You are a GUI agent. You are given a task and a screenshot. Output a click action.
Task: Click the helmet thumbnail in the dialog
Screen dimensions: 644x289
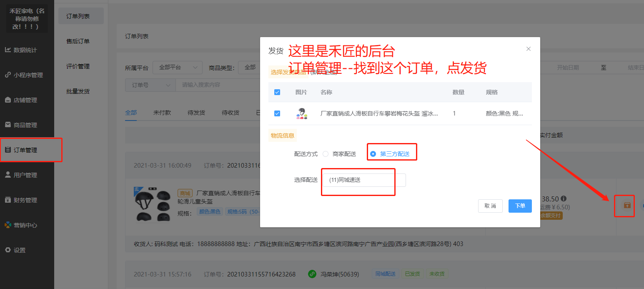[301, 113]
